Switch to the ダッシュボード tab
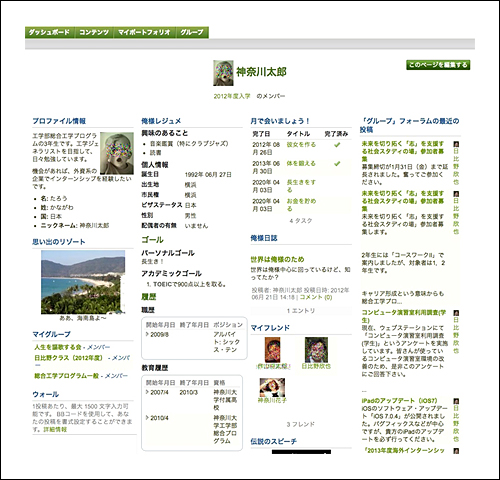 (x=50, y=32)
